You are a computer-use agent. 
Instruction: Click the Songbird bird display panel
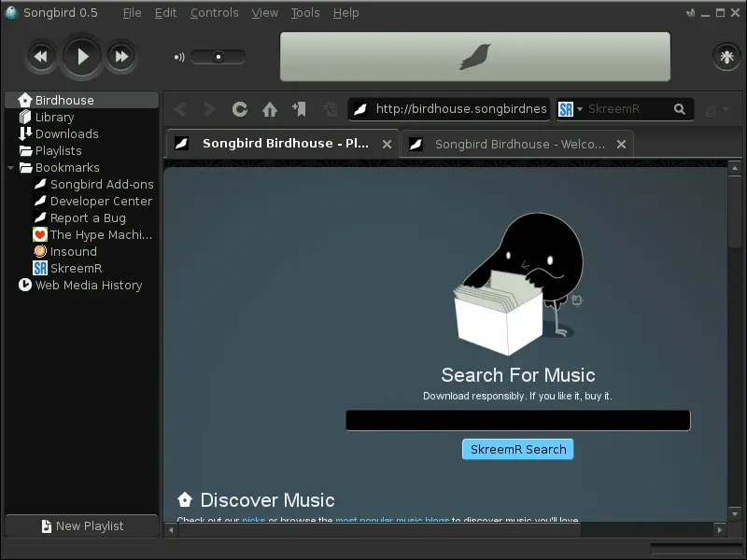point(475,56)
